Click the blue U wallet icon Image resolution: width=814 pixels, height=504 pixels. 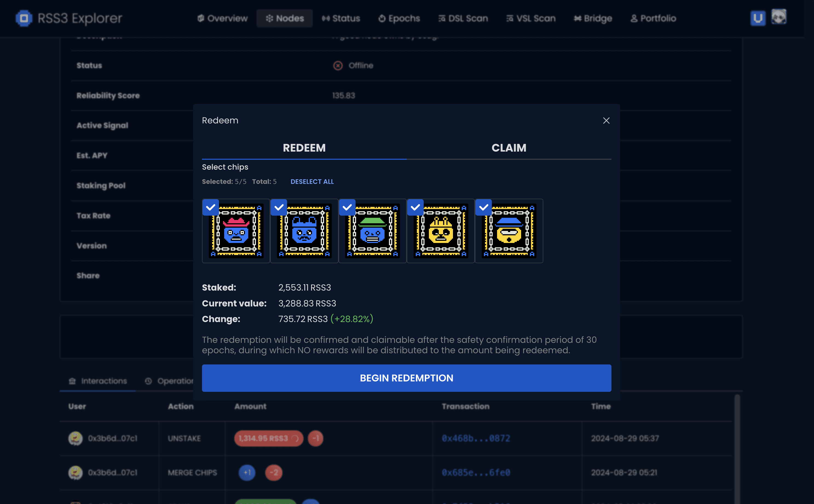click(758, 18)
